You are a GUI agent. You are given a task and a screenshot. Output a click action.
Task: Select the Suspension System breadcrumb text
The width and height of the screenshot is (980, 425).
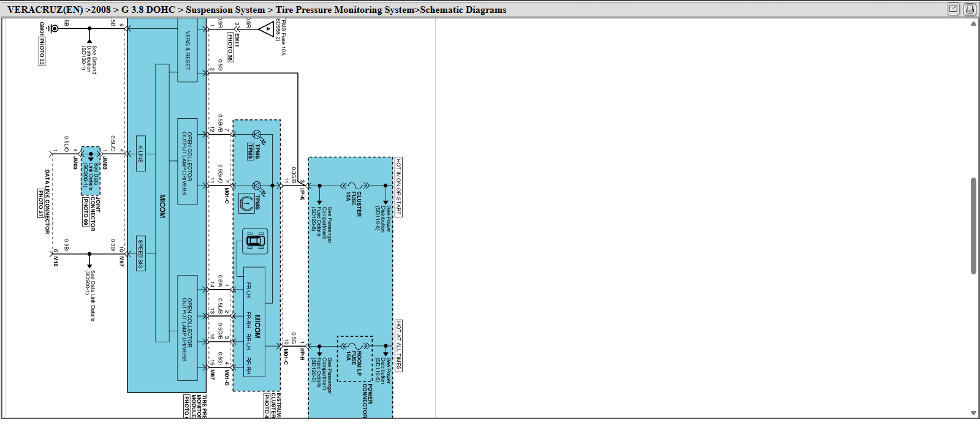coord(226,10)
